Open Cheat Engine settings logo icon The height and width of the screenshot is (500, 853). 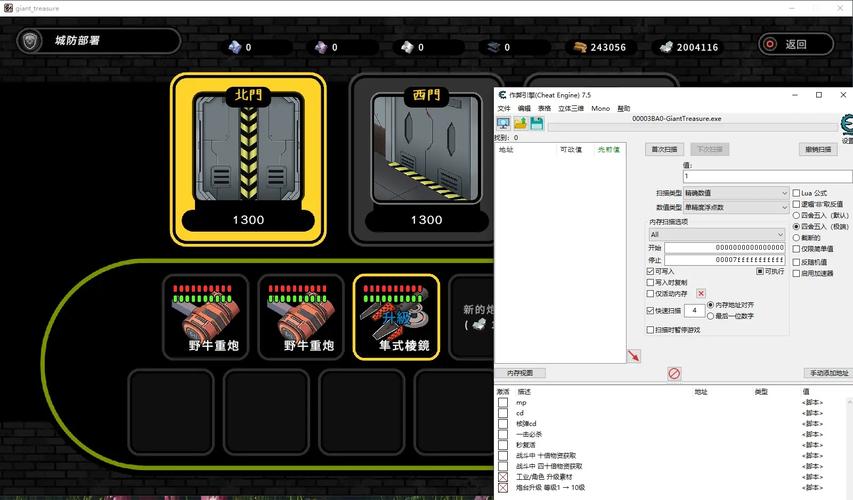coord(846,126)
